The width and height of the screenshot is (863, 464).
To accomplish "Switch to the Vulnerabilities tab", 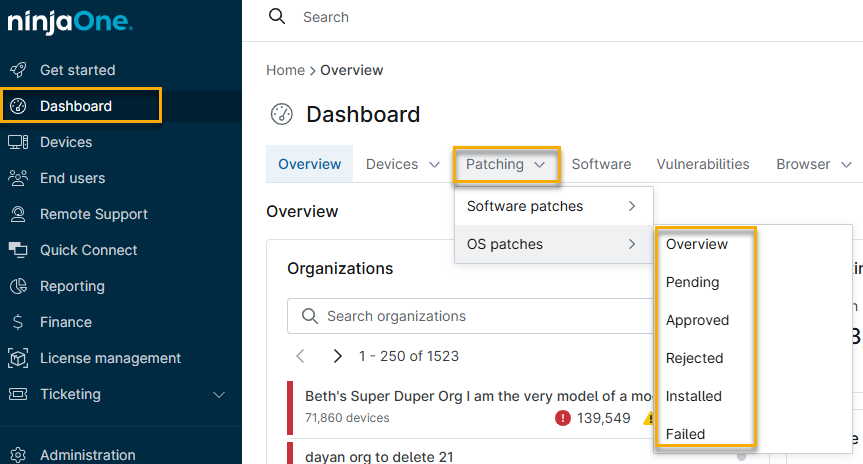I will point(702,164).
